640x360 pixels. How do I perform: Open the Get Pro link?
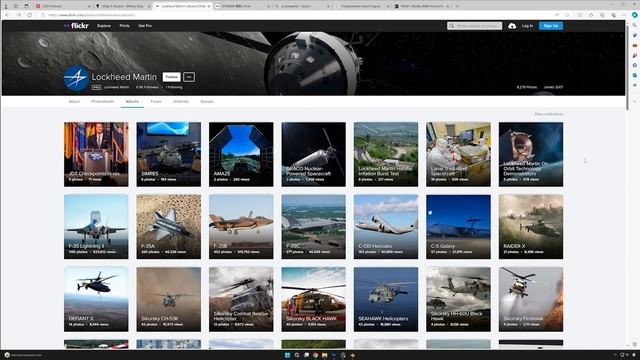145,26
